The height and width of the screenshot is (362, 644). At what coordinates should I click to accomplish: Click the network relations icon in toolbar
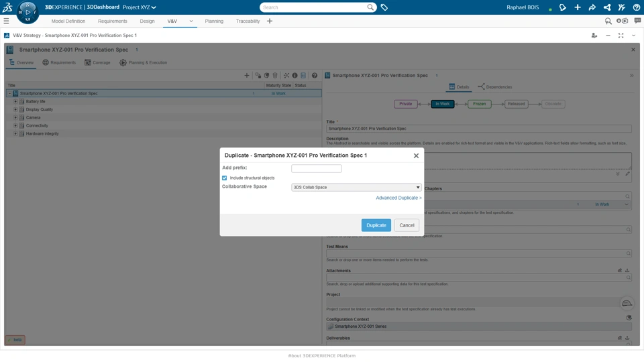(286, 76)
